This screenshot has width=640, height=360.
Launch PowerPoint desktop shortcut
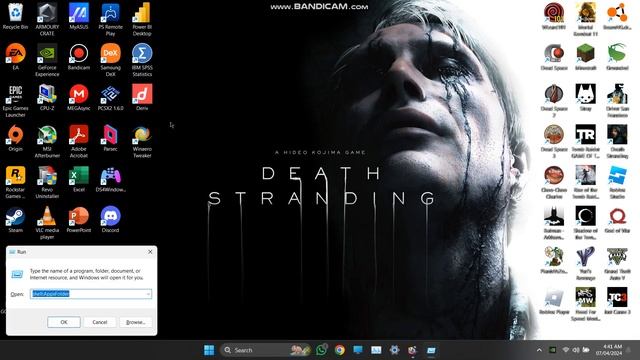79,220
